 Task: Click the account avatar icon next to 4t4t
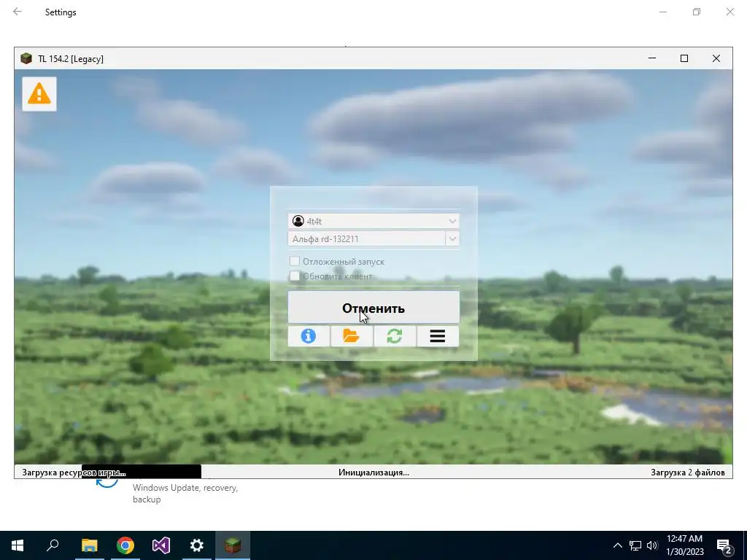298,221
